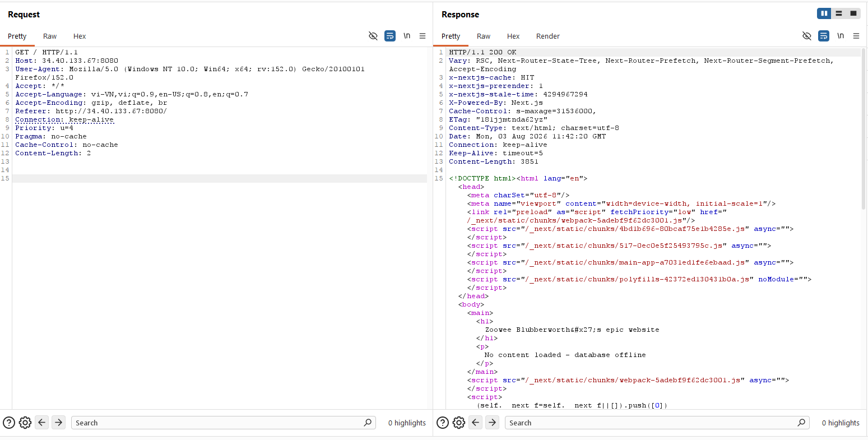Click the Accept-Language header line
Viewport: 868px width, 440px height.
pyautogui.click(x=132, y=94)
